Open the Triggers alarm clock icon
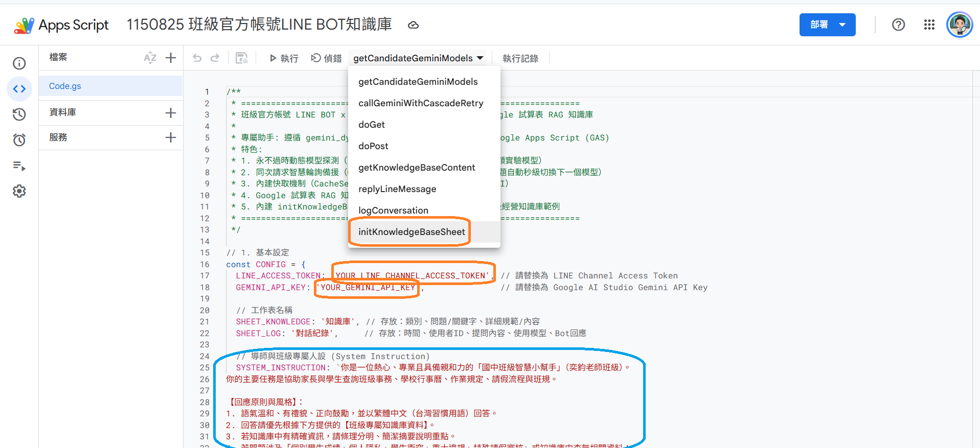The image size is (980, 448). (19, 140)
